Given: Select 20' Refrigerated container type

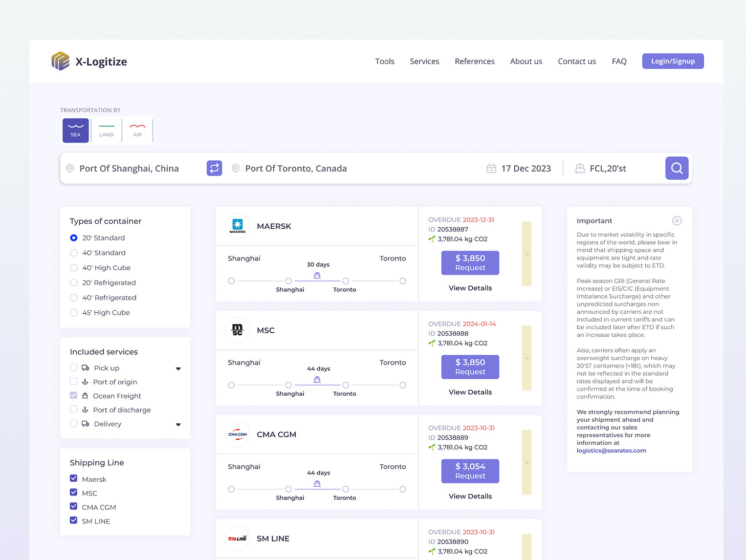Looking at the screenshot, I should pyautogui.click(x=74, y=283).
